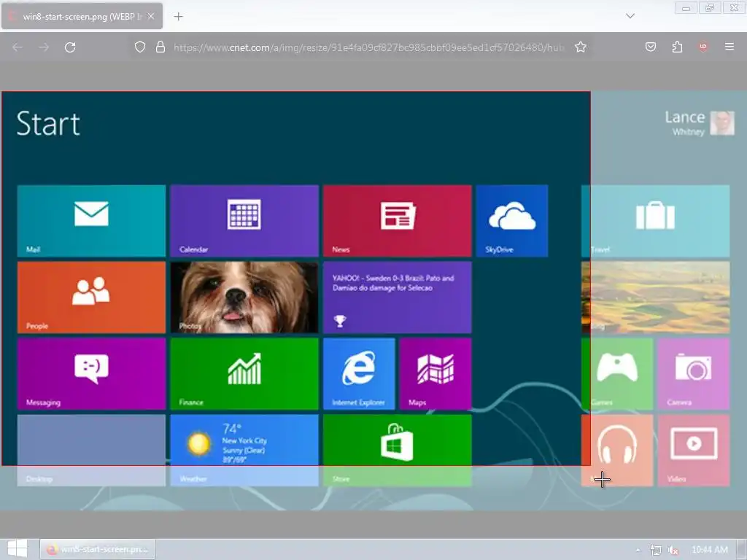Image resolution: width=747 pixels, height=560 pixels.
Task: Open the Music headphones tile
Action: (617, 451)
